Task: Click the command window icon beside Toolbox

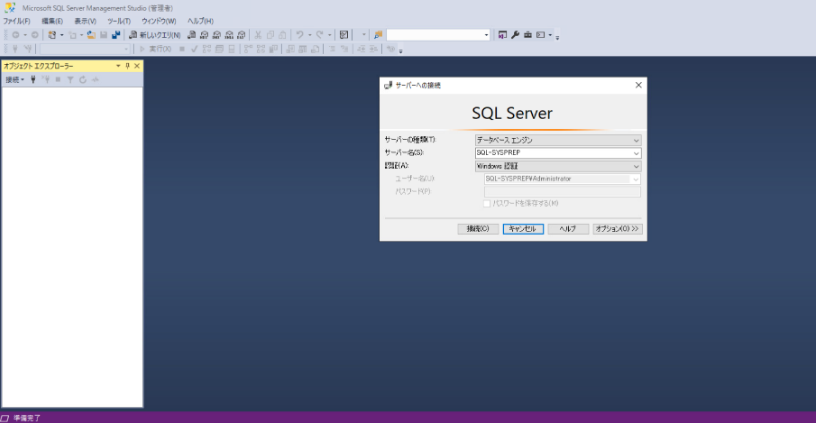Action: click(541, 35)
